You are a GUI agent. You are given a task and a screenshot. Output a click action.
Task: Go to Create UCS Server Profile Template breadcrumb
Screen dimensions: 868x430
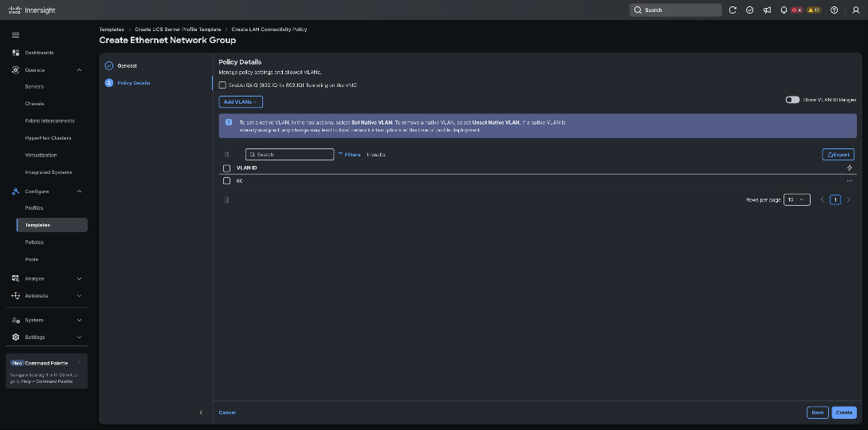pyautogui.click(x=178, y=29)
